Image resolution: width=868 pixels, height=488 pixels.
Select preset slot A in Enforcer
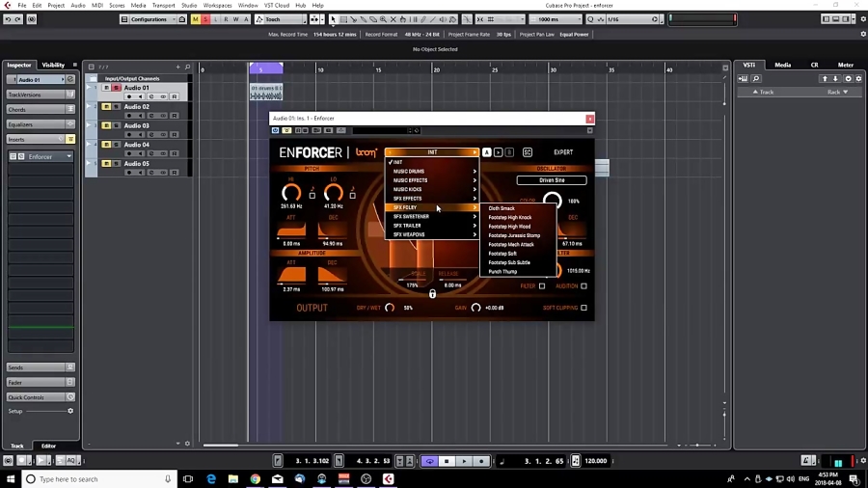tap(487, 152)
